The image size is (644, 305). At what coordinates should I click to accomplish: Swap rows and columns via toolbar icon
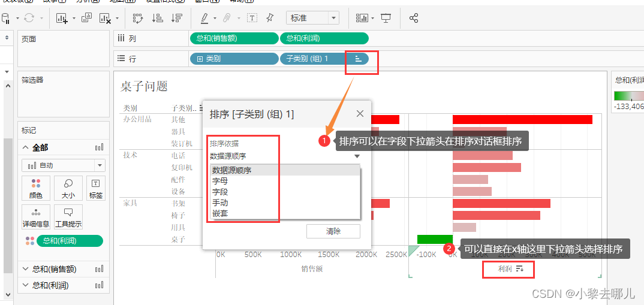(x=138, y=18)
